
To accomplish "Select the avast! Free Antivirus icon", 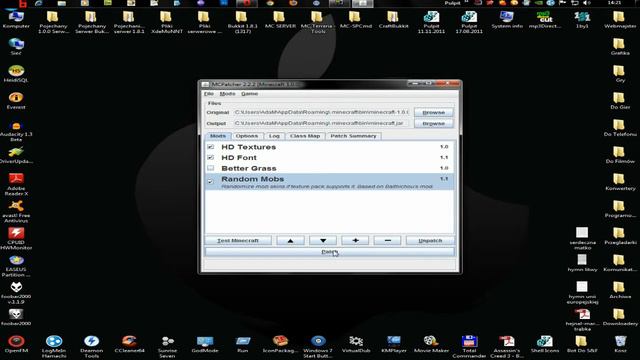I will (x=16, y=211).
